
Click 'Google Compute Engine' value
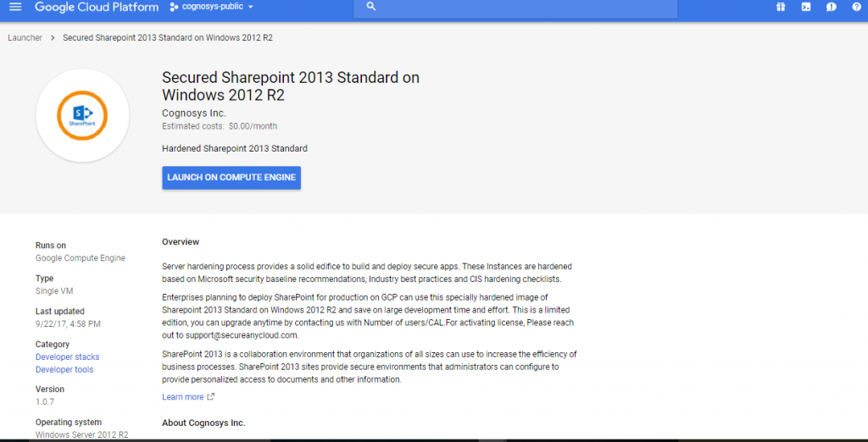coord(81,257)
